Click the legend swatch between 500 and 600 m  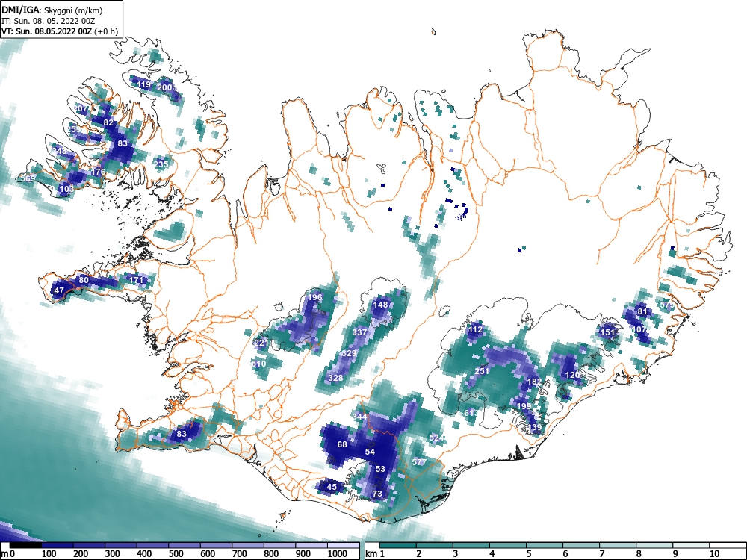(x=185, y=545)
